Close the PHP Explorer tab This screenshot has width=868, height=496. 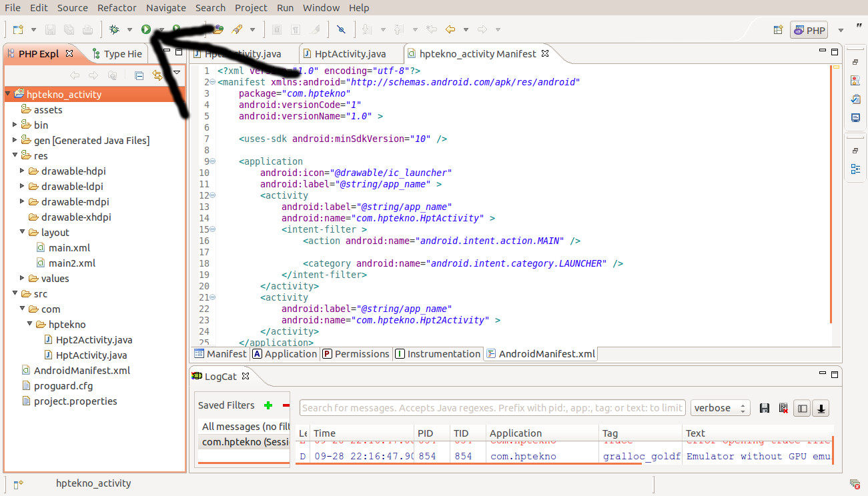[x=71, y=53]
